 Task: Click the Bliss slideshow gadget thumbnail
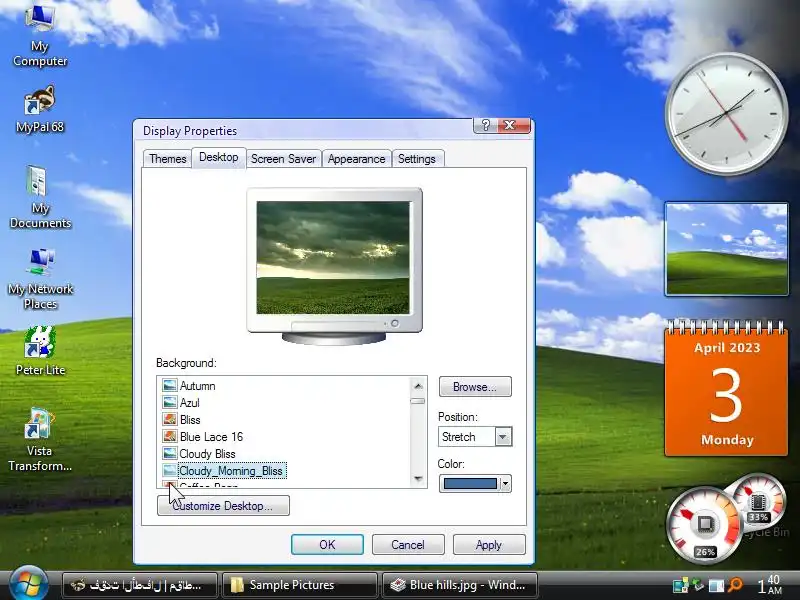point(727,248)
